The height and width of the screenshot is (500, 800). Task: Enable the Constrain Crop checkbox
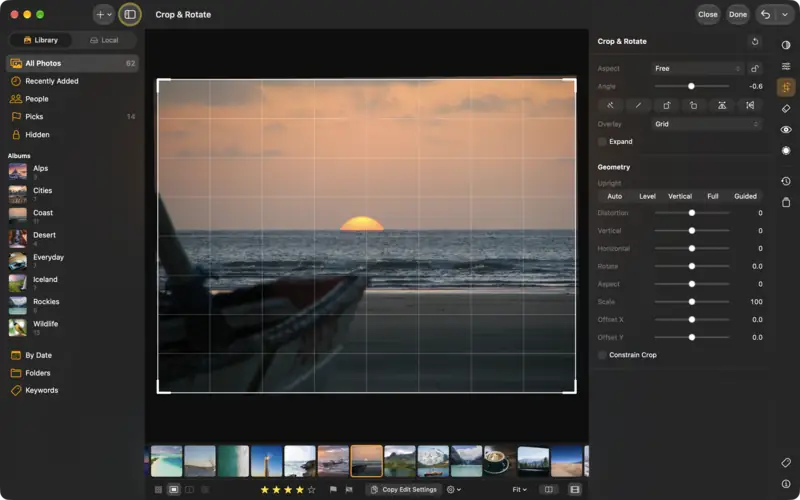pyautogui.click(x=603, y=355)
